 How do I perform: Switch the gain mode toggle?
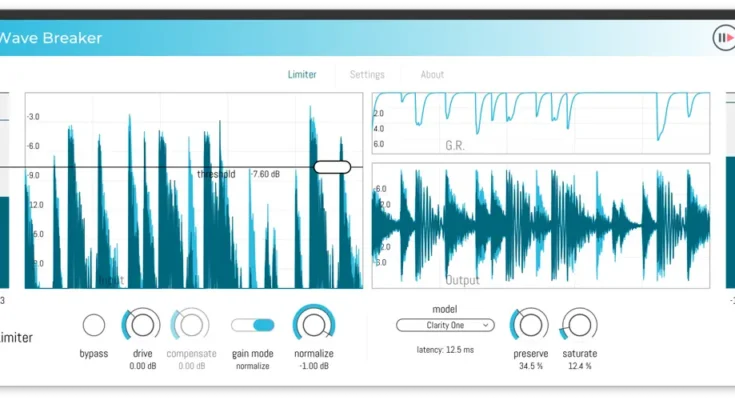pyautogui.click(x=253, y=325)
